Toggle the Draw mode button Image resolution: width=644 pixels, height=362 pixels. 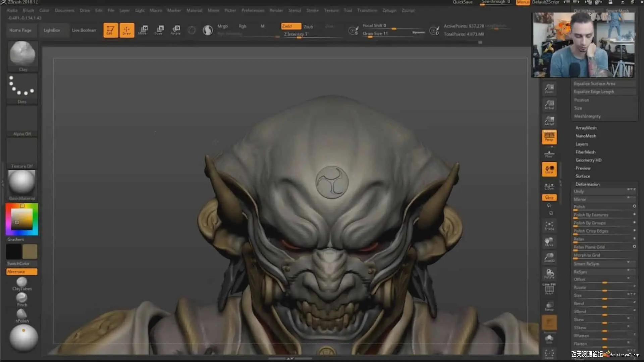coord(127,30)
